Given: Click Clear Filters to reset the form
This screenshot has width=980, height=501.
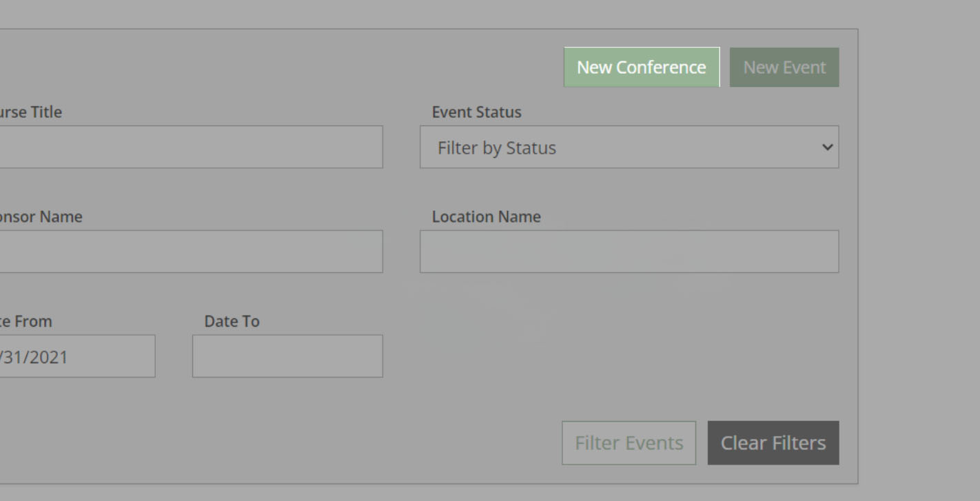Looking at the screenshot, I should [773, 442].
